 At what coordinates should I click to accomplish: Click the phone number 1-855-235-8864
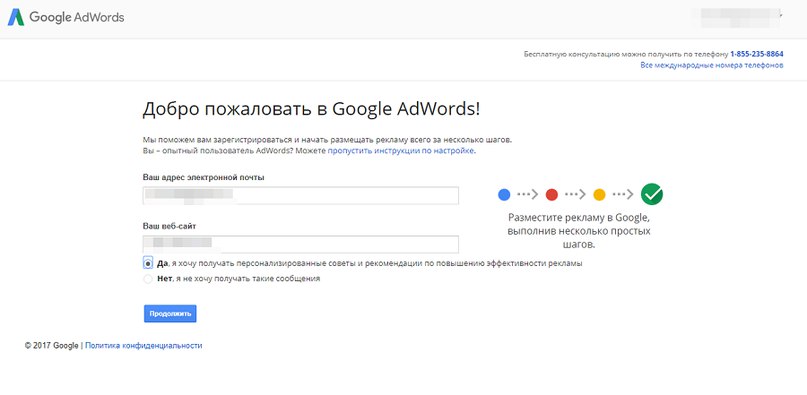pyautogui.click(x=757, y=54)
